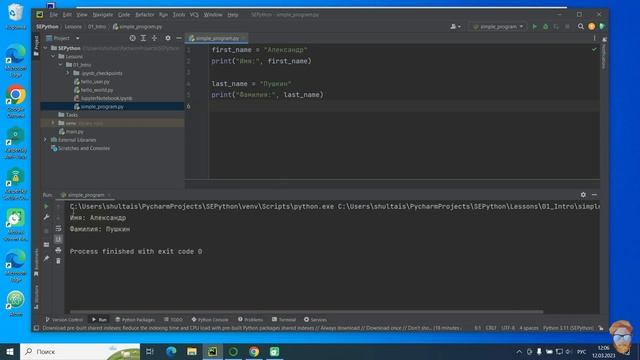
Task: Open Python Console tool window
Action: click(210, 320)
